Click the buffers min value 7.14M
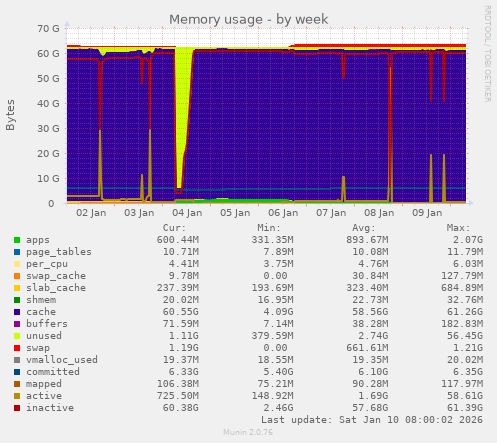Viewport: 497px width, 443px height. [275, 324]
